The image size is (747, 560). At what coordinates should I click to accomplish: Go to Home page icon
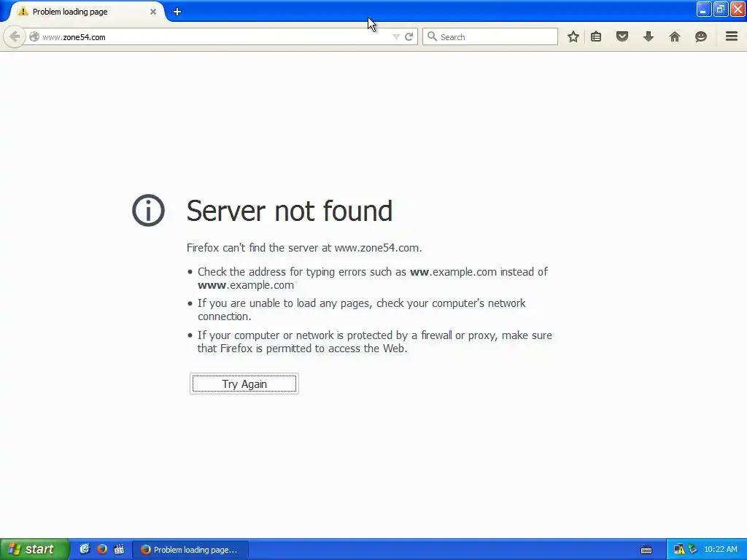pyautogui.click(x=675, y=36)
